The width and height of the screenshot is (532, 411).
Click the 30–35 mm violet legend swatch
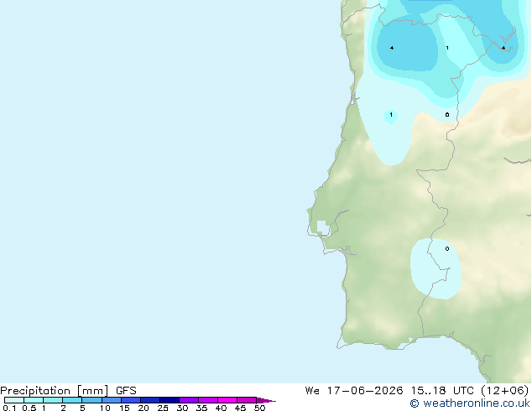(189, 400)
